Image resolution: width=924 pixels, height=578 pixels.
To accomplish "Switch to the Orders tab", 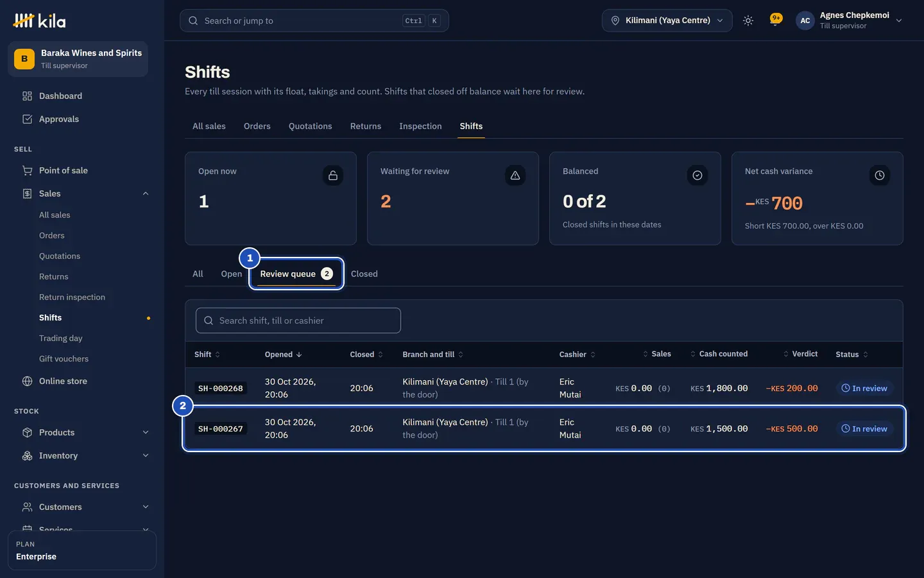I will click(x=257, y=126).
